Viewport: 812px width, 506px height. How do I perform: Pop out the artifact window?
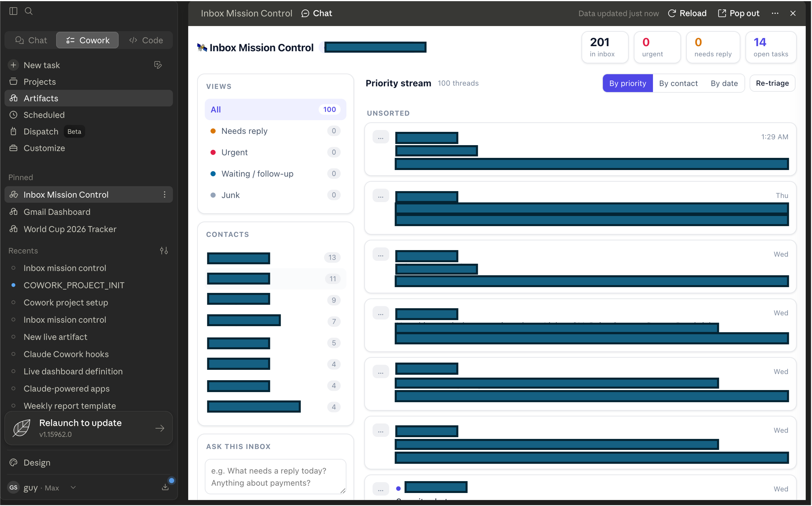coord(739,13)
